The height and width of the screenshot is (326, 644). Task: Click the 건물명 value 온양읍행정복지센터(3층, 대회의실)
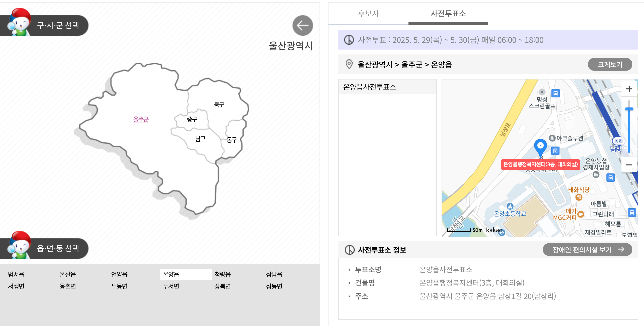(472, 283)
